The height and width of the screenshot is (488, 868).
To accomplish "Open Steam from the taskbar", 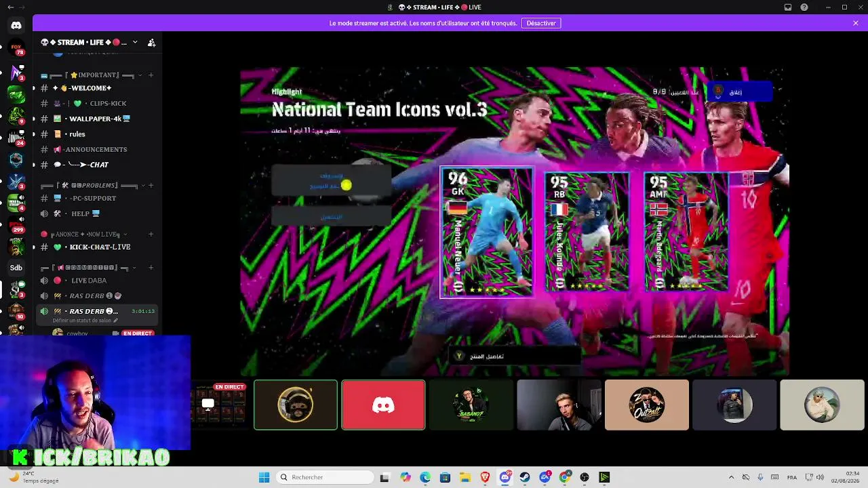I will pyautogui.click(x=525, y=477).
